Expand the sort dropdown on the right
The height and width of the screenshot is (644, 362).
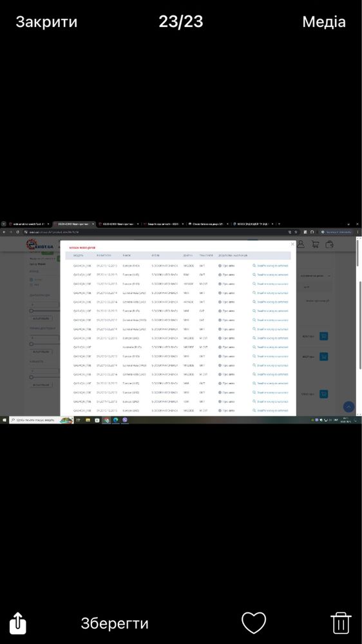coord(316,276)
